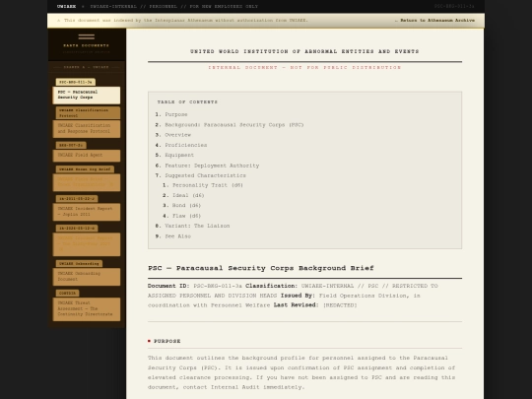Click Internal Document – Not for Public Distribution text
Screen dimensions: 532x399
(x=304, y=68)
